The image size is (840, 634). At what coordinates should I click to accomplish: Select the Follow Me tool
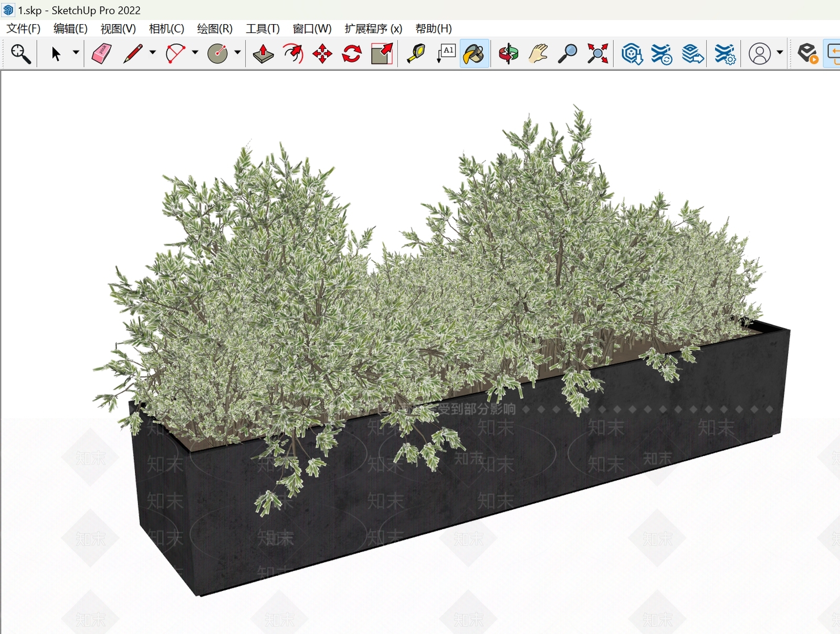pyautogui.click(x=293, y=54)
